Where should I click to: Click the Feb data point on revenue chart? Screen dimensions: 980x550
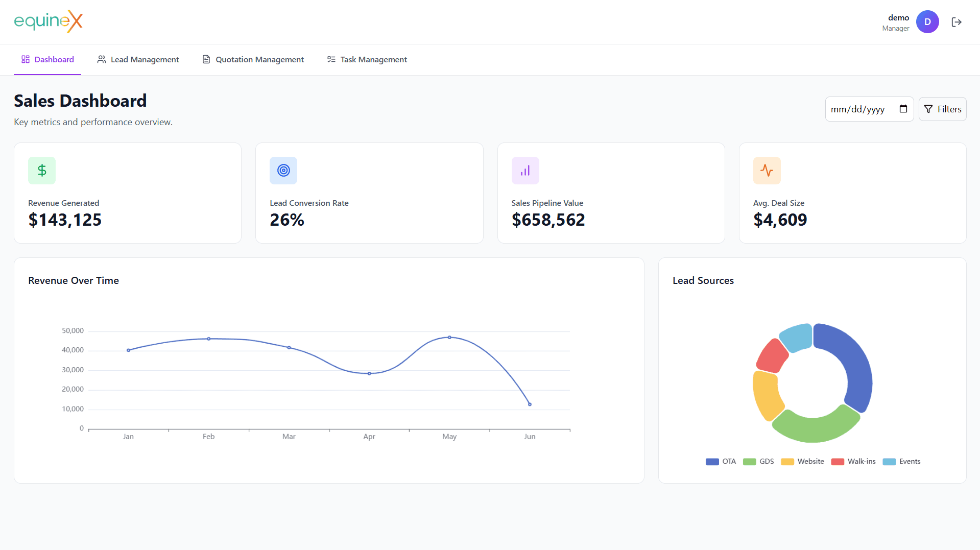(x=208, y=339)
